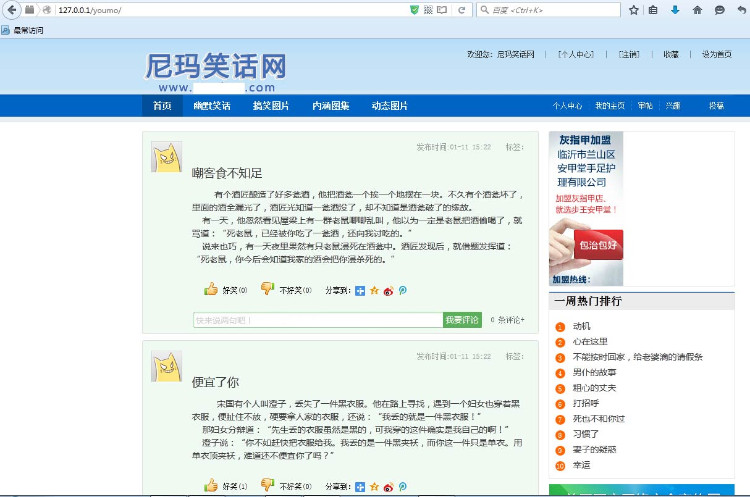
Task: Open the 内涵图集 navigation tab
Action: (x=331, y=106)
